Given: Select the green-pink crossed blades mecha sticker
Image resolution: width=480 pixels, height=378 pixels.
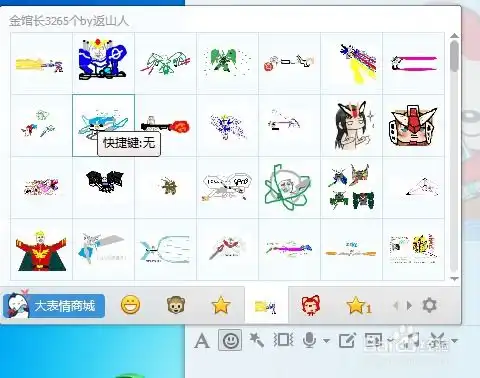Looking at the screenshot, I should coord(165,63).
